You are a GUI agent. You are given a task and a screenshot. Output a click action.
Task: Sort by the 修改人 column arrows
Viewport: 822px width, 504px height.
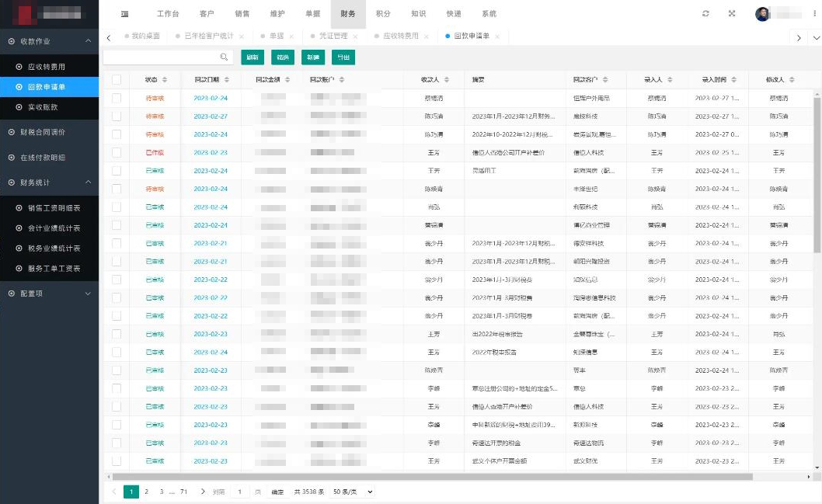pyautogui.click(x=792, y=80)
